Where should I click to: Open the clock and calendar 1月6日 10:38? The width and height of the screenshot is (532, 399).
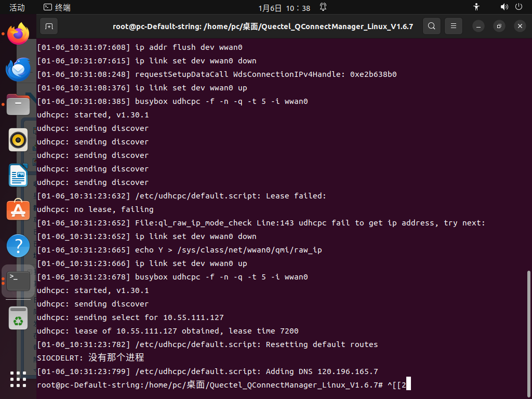point(284,8)
